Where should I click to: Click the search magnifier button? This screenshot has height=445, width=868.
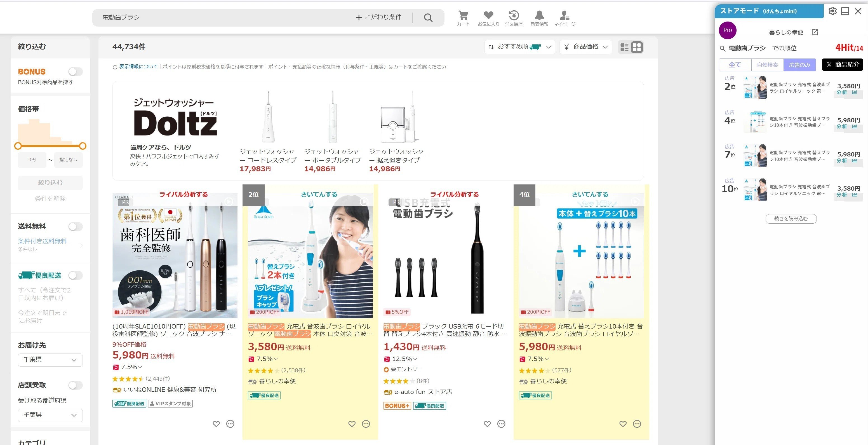(428, 17)
